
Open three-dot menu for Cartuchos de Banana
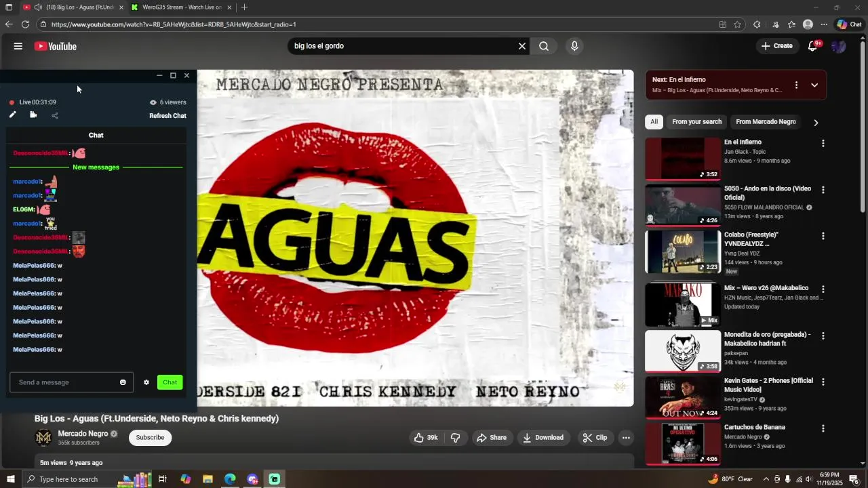[x=823, y=428]
